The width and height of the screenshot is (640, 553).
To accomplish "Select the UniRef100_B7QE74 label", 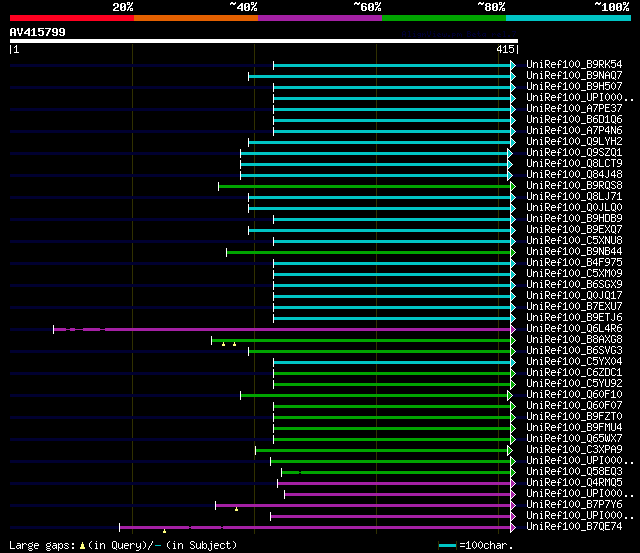I will coord(574,527).
